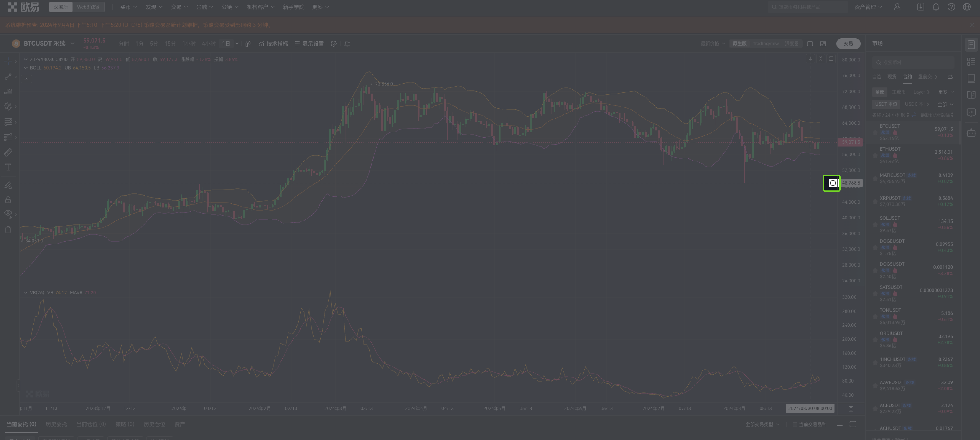Select the ruler measurement tool
The image size is (980, 440).
pyautogui.click(x=8, y=152)
